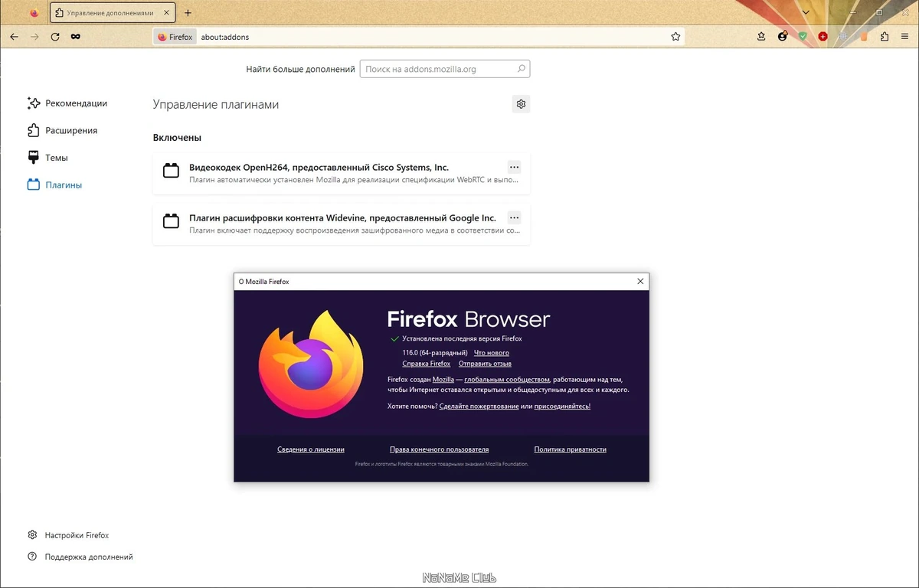Click the глобальным сообществом link
919x588 pixels.
tap(507, 380)
